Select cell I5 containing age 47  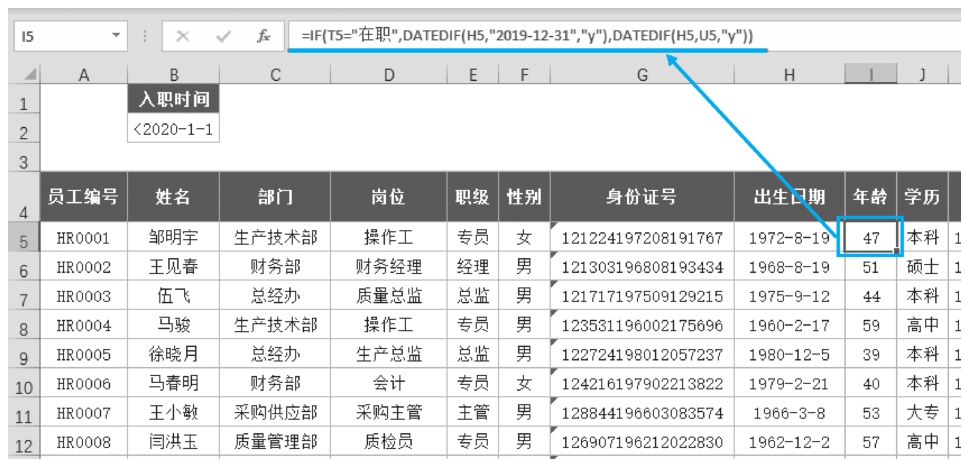pos(869,239)
